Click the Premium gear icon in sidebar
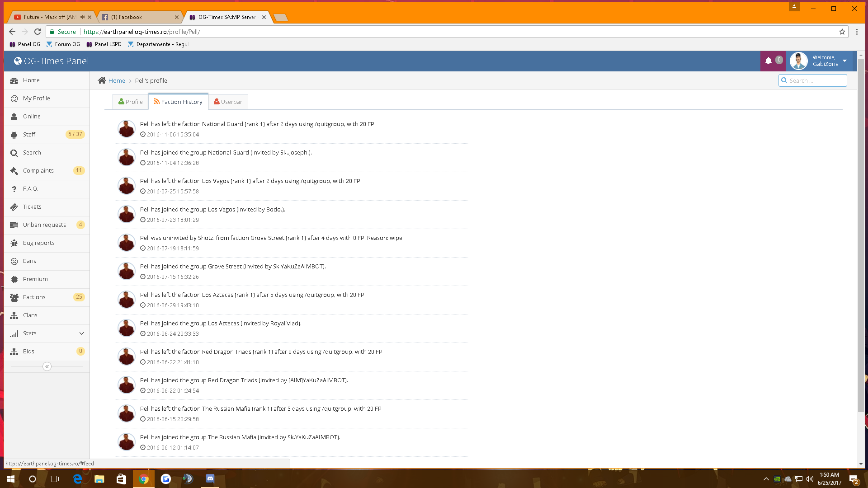Screen dimensions: 868x488 14,279
